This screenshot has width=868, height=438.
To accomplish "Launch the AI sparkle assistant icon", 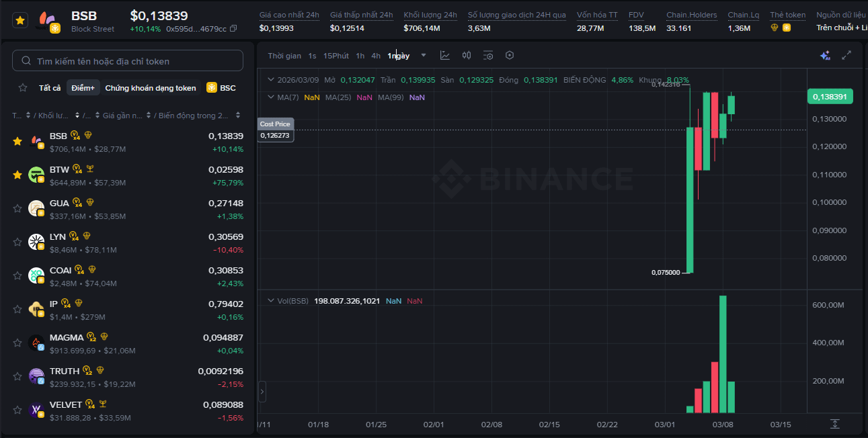I will pos(825,56).
